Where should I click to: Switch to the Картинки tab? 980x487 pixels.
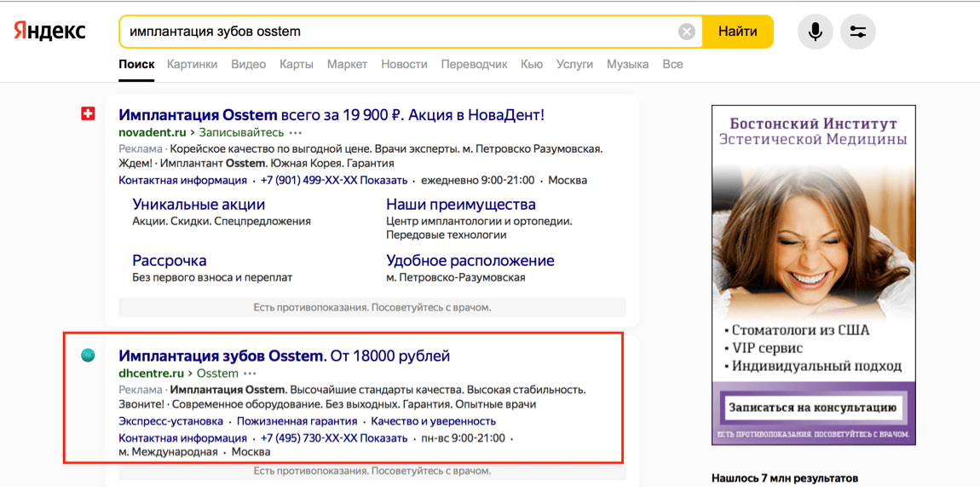coord(193,64)
